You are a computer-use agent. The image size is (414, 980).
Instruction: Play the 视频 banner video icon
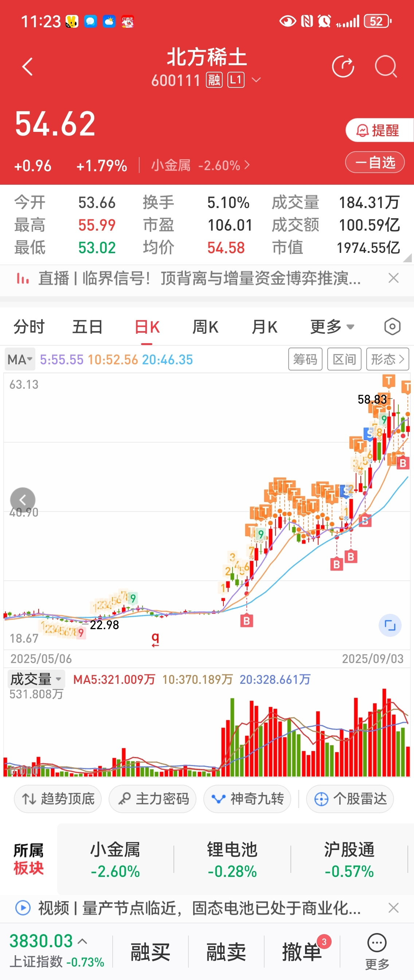[23, 908]
